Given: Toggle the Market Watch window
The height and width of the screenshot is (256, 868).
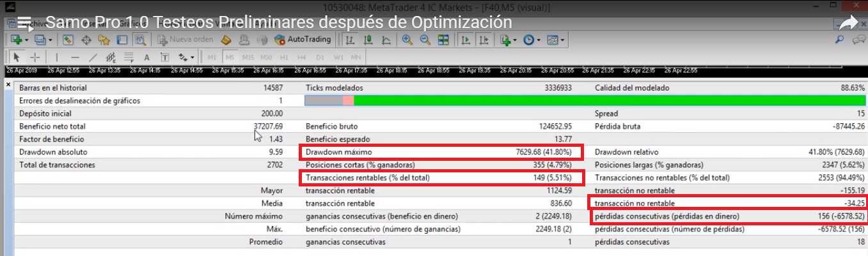Looking at the screenshot, I should point(67,40).
